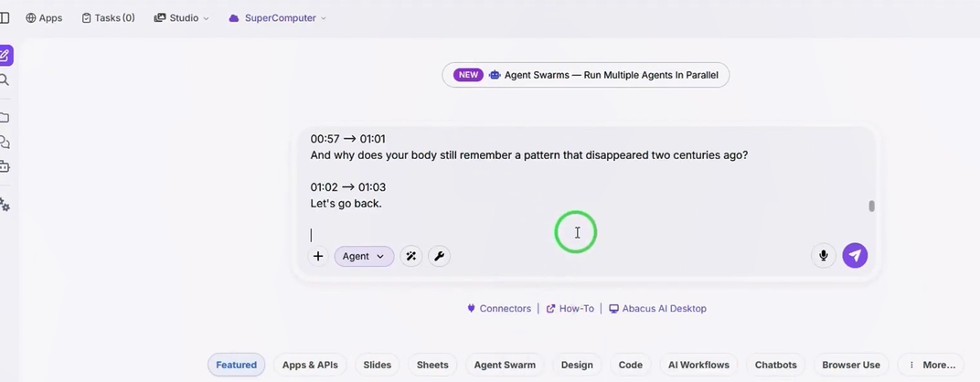
Task: Open the robot agent icon in sidebar
Action: click(5, 167)
